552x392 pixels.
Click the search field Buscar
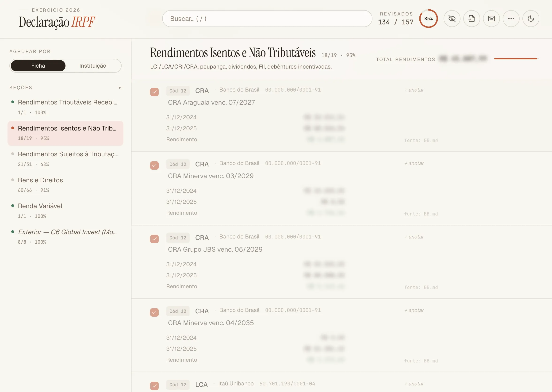tap(267, 19)
